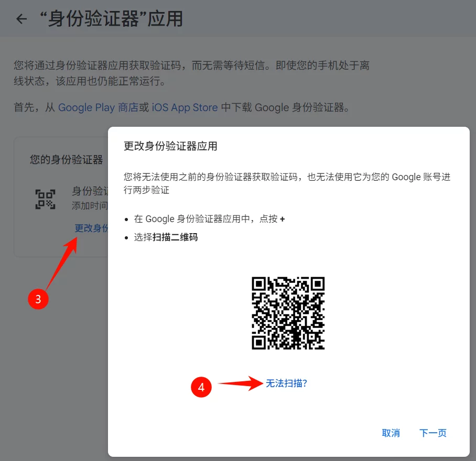Click the red circle marker numbered 4

pyautogui.click(x=202, y=388)
